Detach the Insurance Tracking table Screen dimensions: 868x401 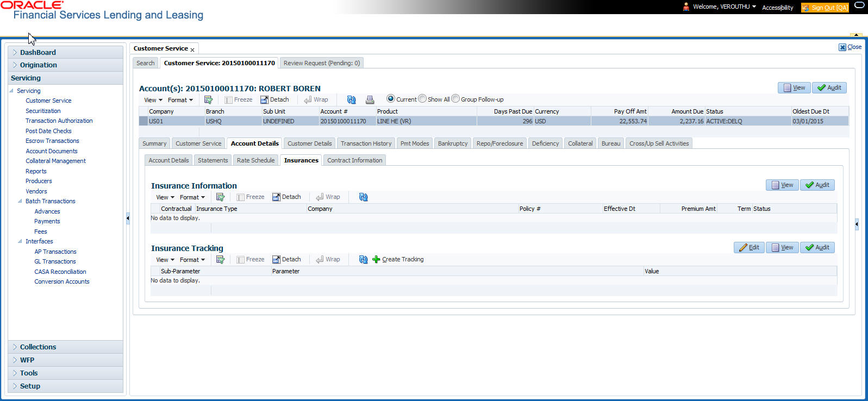click(286, 260)
